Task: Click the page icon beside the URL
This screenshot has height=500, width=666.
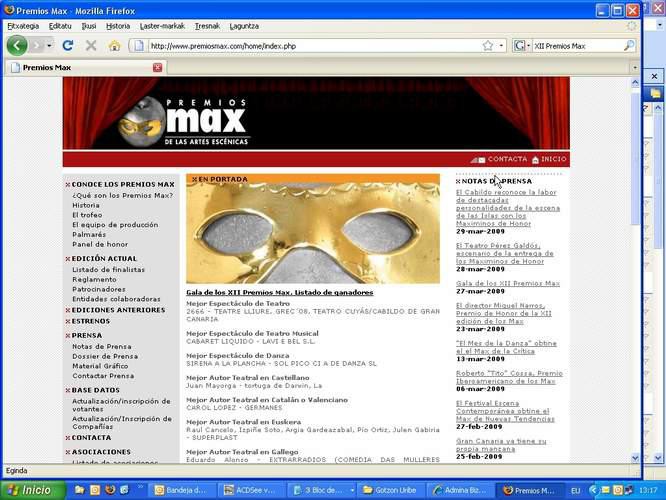Action: coord(138,45)
